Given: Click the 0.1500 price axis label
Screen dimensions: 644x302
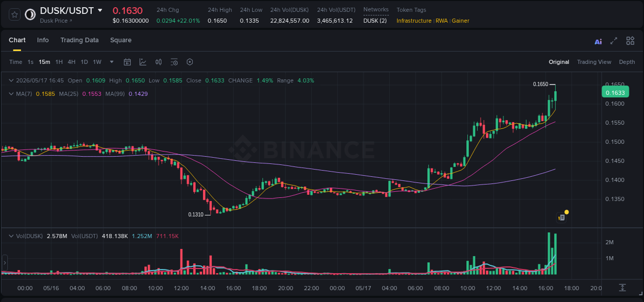Looking at the screenshot, I should pos(615,142).
